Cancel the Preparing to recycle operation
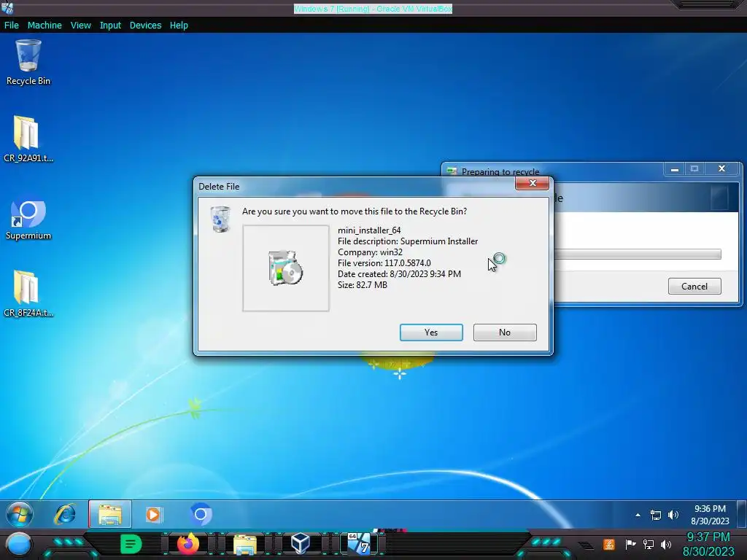The image size is (747, 560). [694, 286]
